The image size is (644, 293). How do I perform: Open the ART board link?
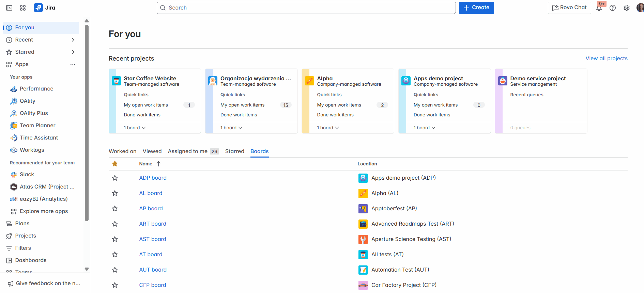click(153, 224)
